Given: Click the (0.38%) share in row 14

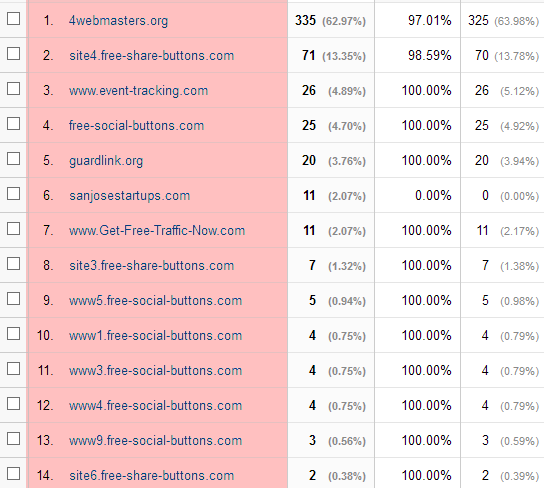Looking at the screenshot, I should coord(347,477).
